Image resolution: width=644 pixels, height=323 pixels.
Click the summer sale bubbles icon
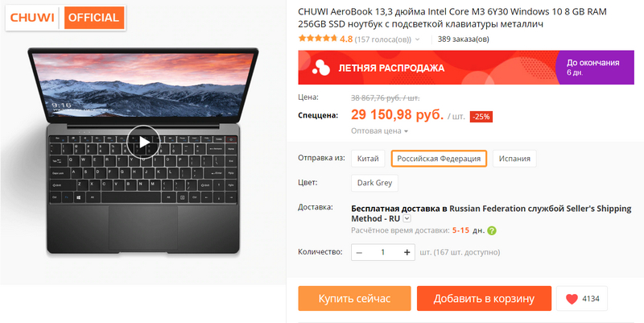click(x=320, y=68)
